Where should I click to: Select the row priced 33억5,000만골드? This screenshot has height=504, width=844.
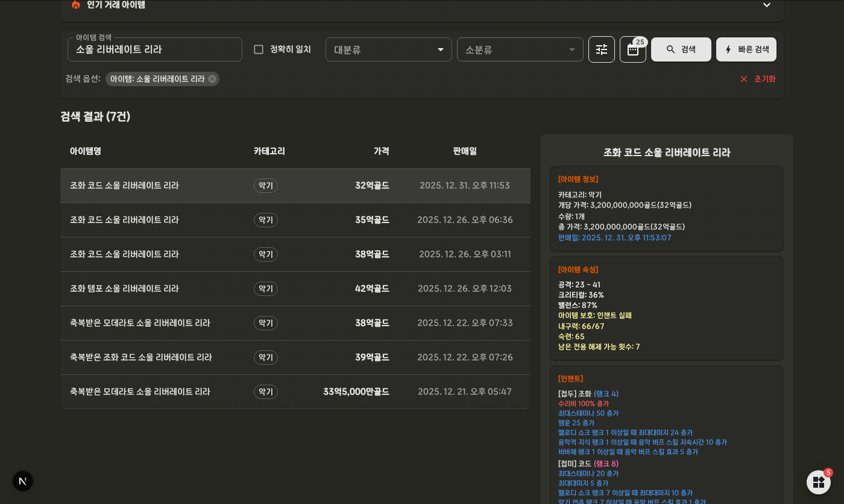295,392
